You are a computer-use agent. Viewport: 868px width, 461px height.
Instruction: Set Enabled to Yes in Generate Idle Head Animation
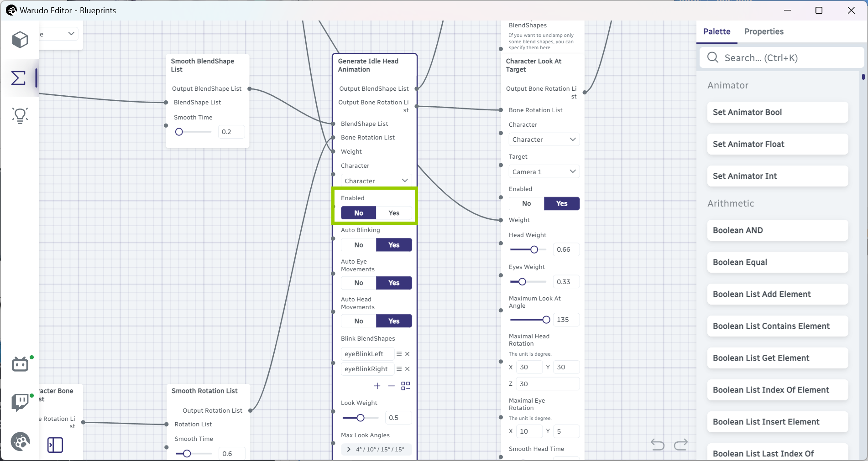(x=394, y=213)
